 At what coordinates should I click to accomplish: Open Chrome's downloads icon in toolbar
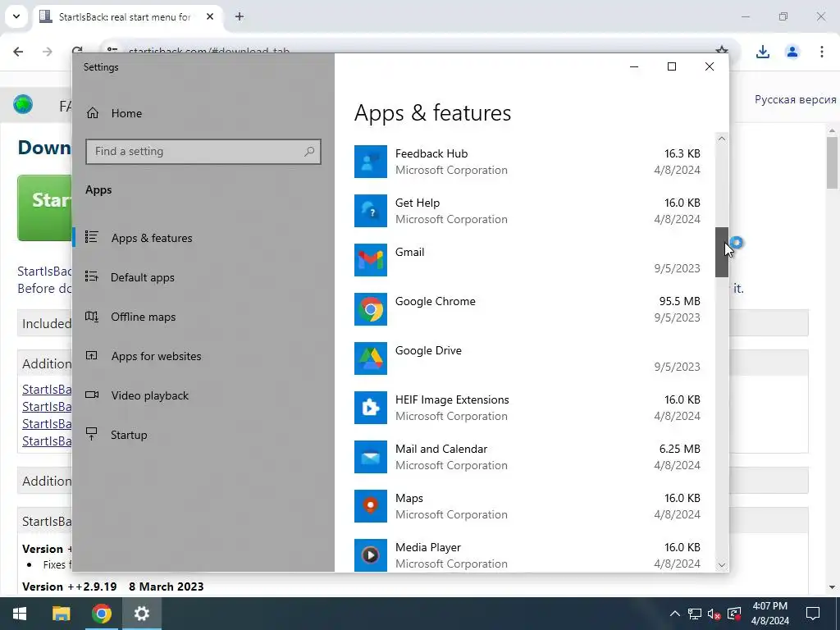coord(762,52)
